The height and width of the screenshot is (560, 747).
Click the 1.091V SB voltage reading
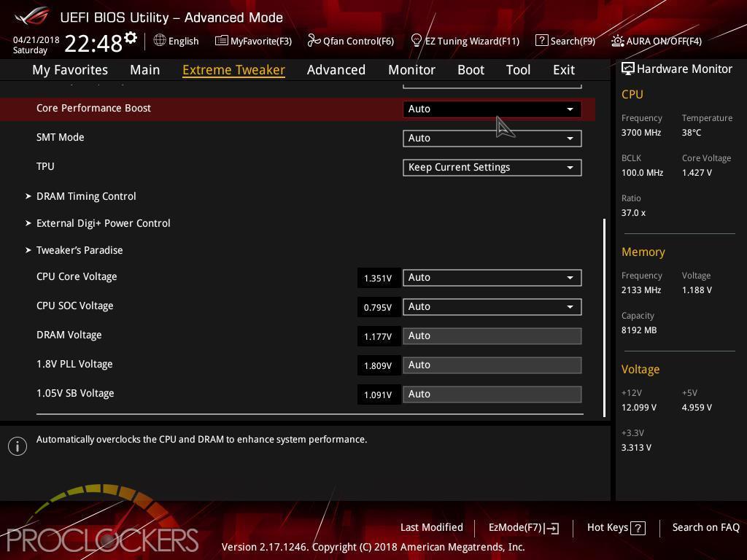[379, 394]
